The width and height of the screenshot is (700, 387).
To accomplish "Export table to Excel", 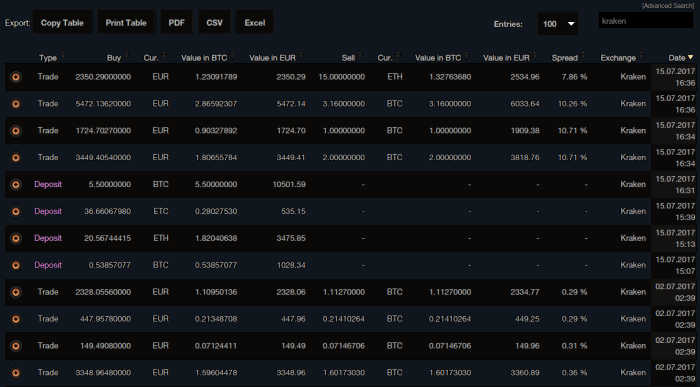I will 254,23.
